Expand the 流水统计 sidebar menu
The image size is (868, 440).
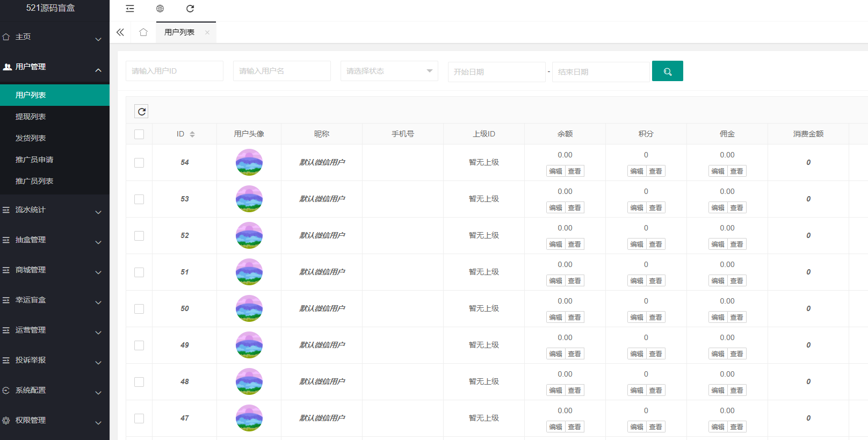54,210
